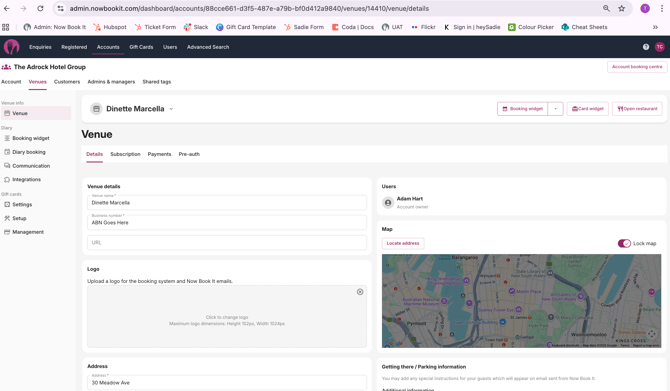Click the site info icon in address bar

tap(60, 8)
